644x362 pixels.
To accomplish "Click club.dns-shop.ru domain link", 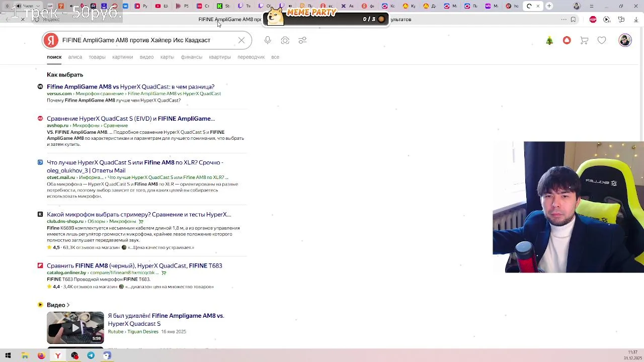I will coord(65,221).
